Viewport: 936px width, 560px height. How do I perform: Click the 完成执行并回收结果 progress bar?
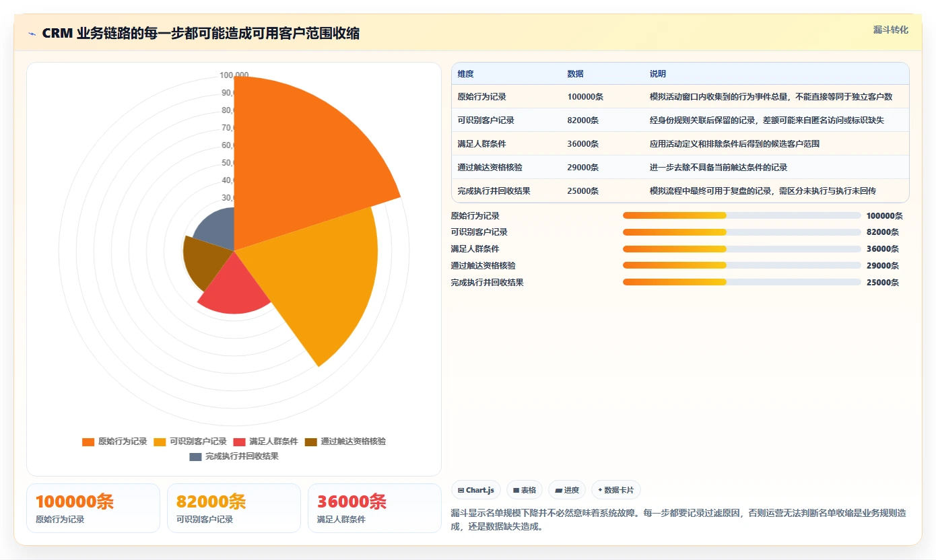point(741,282)
